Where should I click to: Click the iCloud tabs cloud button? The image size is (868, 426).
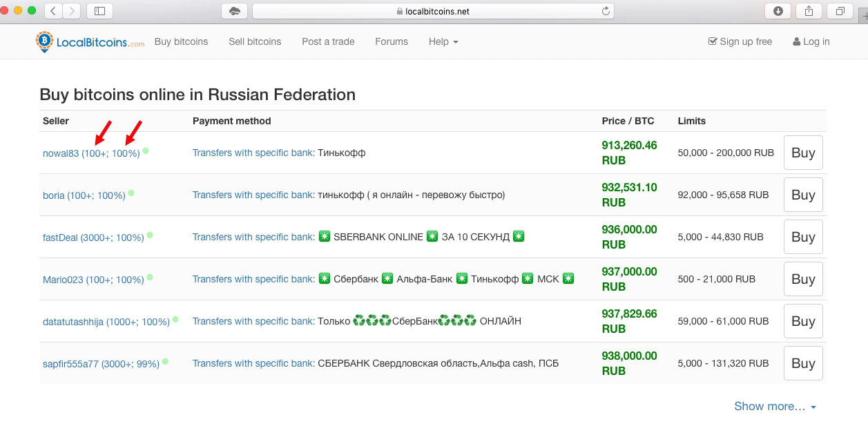click(x=235, y=11)
